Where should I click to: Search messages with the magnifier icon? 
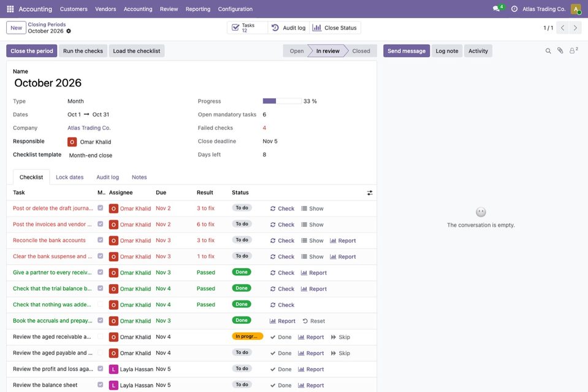tap(548, 51)
